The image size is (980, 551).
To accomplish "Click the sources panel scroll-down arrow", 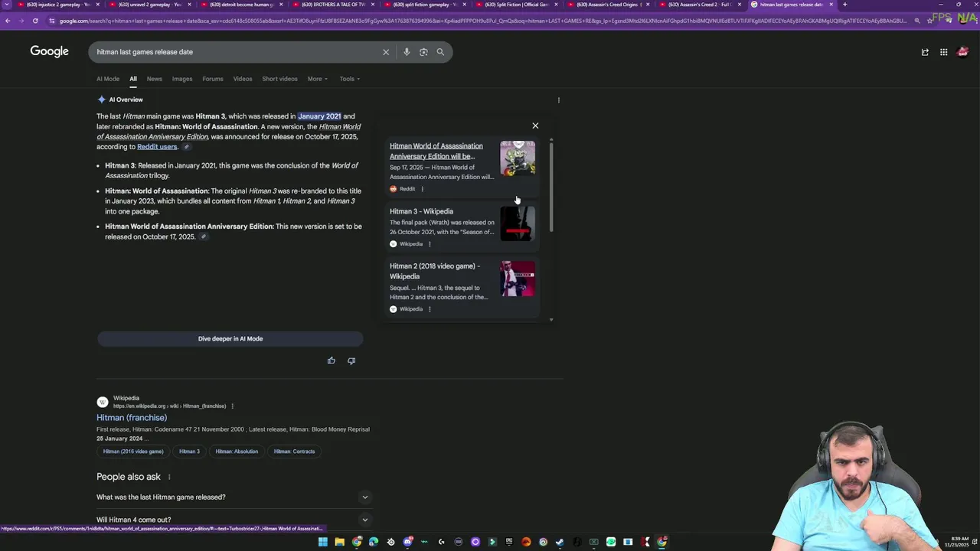I will 551,319.
